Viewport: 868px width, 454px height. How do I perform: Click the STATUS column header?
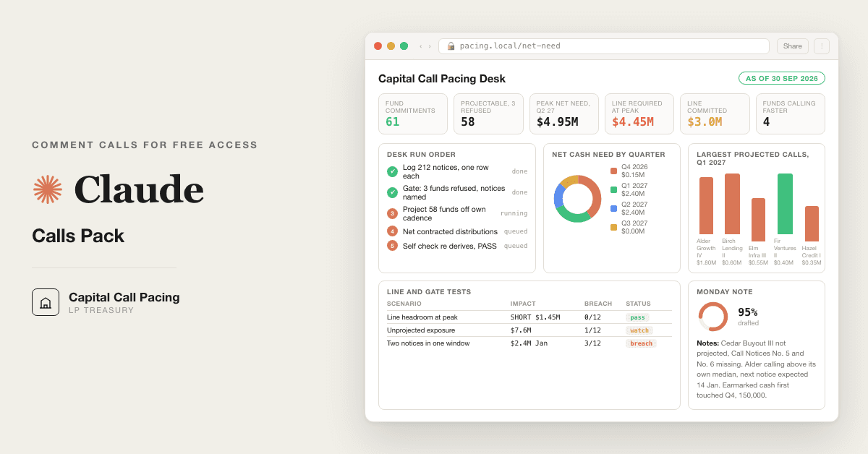(x=638, y=304)
